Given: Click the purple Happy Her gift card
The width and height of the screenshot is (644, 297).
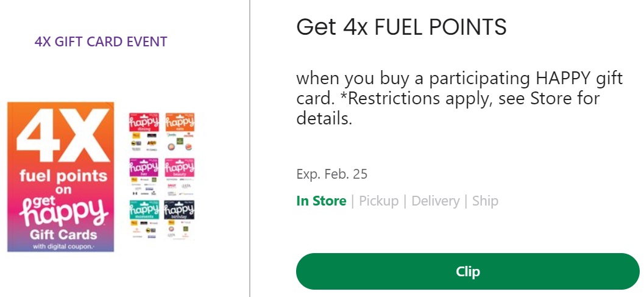Looking at the screenshot, I should pyautogui.click(x=144, y=175).
